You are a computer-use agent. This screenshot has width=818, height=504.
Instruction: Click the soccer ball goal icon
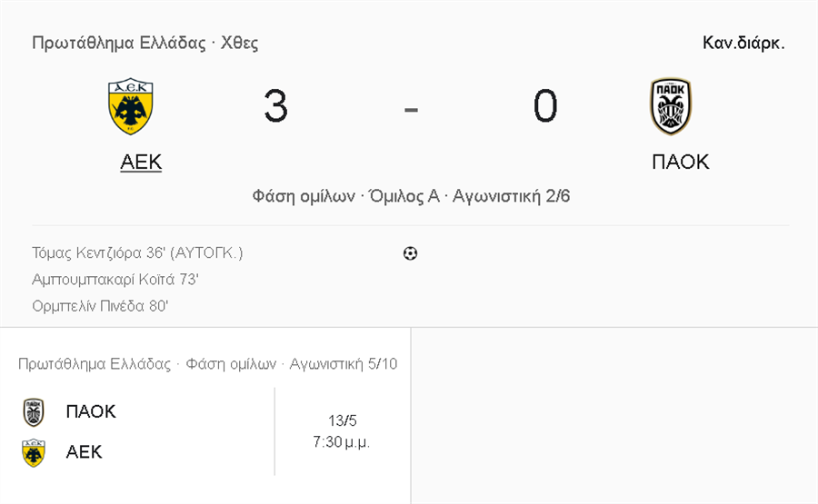(410, 253)
